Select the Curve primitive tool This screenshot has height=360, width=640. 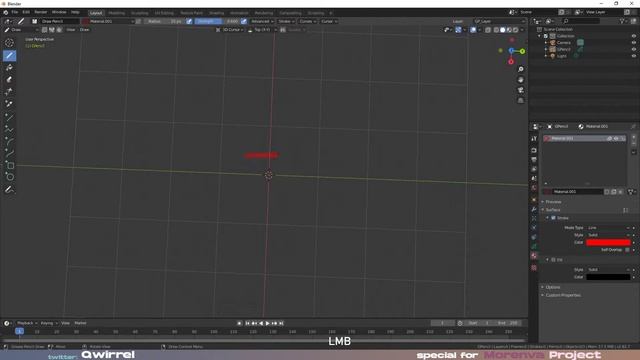(9, 153)
